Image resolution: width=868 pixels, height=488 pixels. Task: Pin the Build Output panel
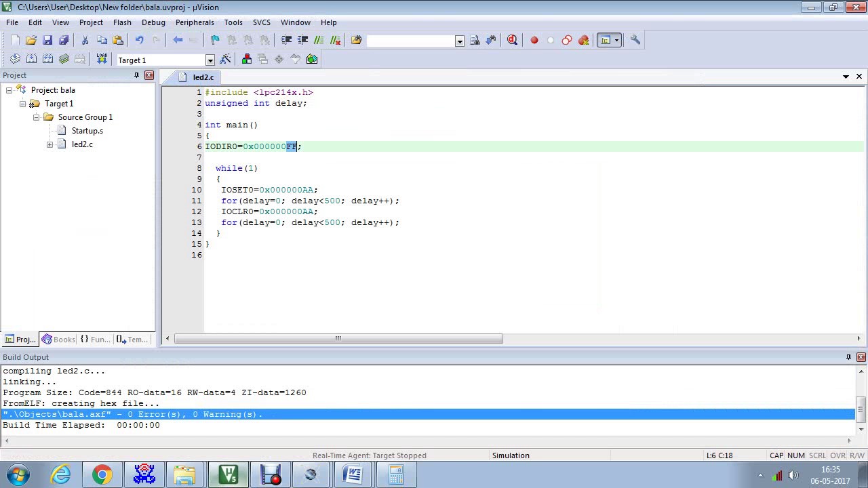point(848,357)
